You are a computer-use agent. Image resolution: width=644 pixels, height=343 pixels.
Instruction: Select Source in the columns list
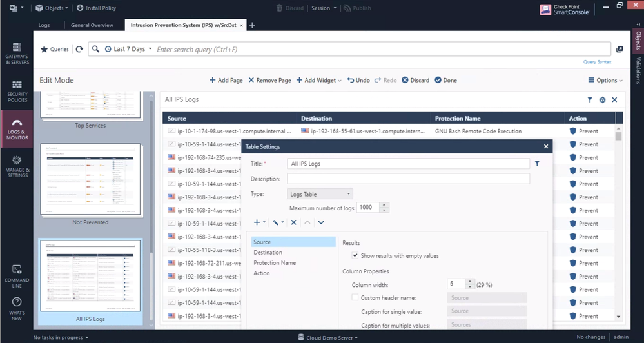293,242
